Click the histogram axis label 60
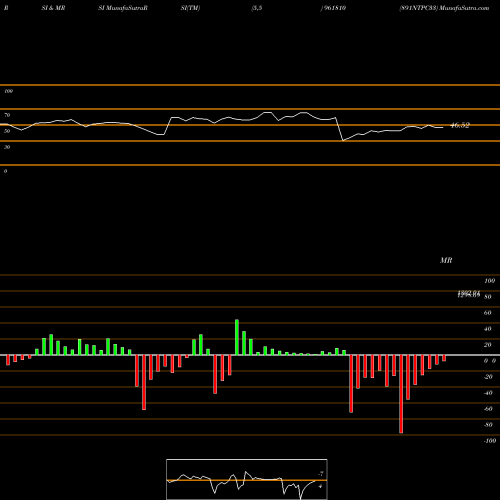The height and width of the screenshot is (500, 500). tap(487, 313)
